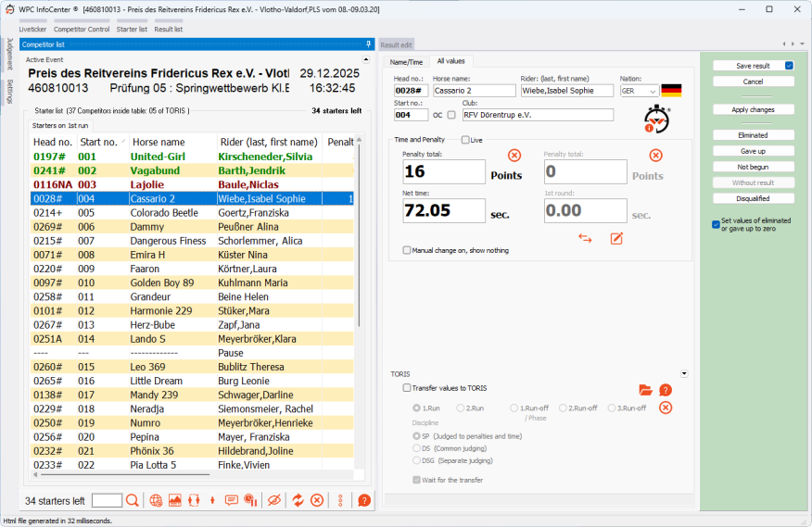Open the Starter list menu
Viewport: 812px width, 527px height.
click(131, 29)
